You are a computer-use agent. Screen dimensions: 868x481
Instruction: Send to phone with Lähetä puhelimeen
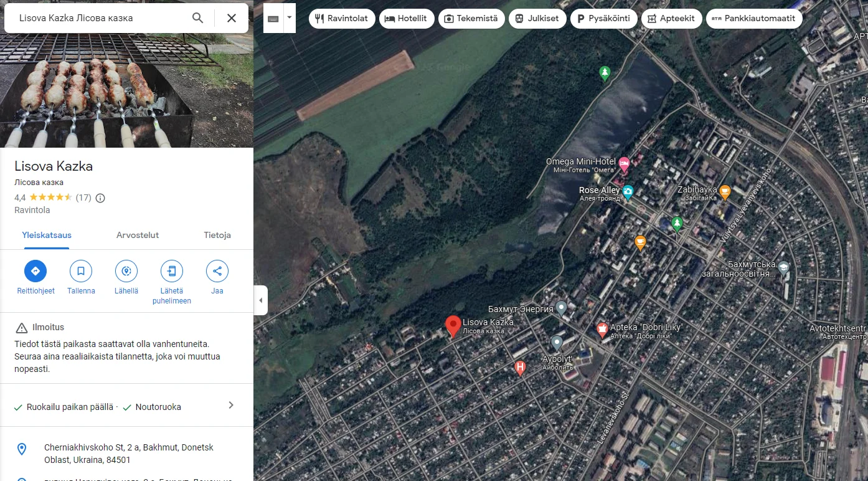pos(172,272)
